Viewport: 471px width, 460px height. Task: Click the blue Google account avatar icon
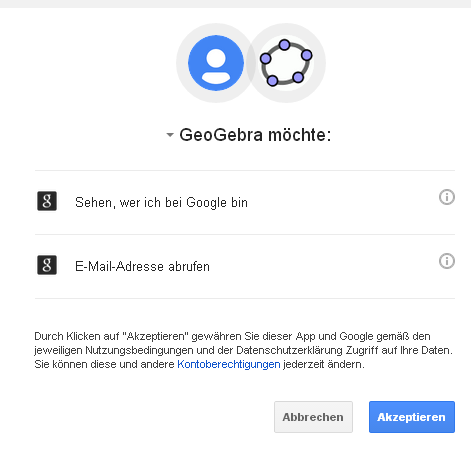coord(216,63)
